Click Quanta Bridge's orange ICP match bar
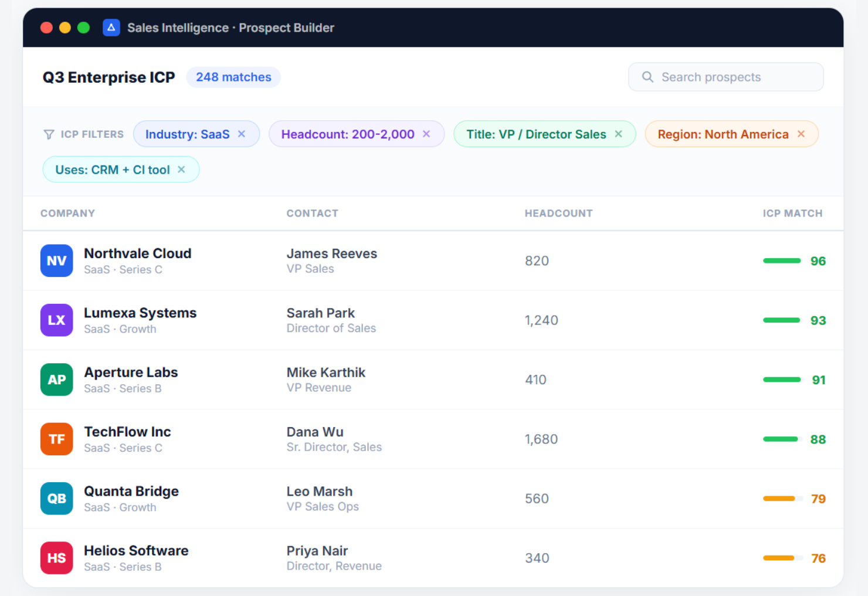Image resolution: width=868 pixels, height=596 pixels. pyautogui.click(x=783, y=499)
